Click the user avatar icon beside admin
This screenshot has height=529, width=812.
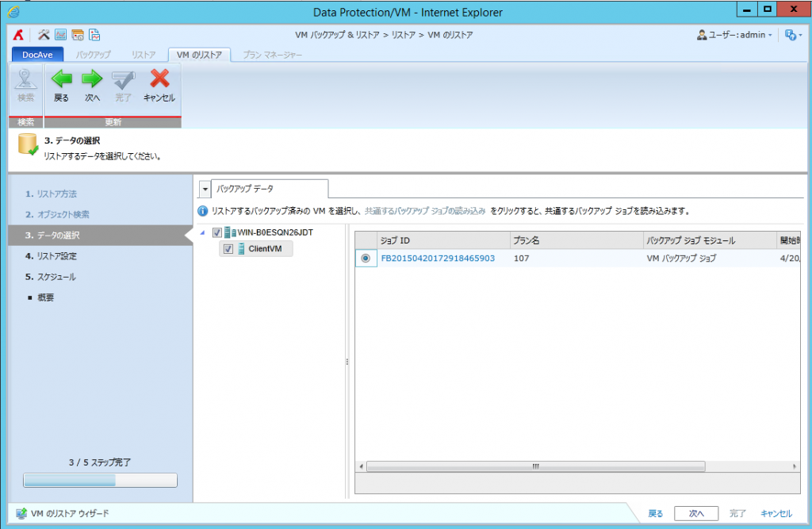click(702, 35)
